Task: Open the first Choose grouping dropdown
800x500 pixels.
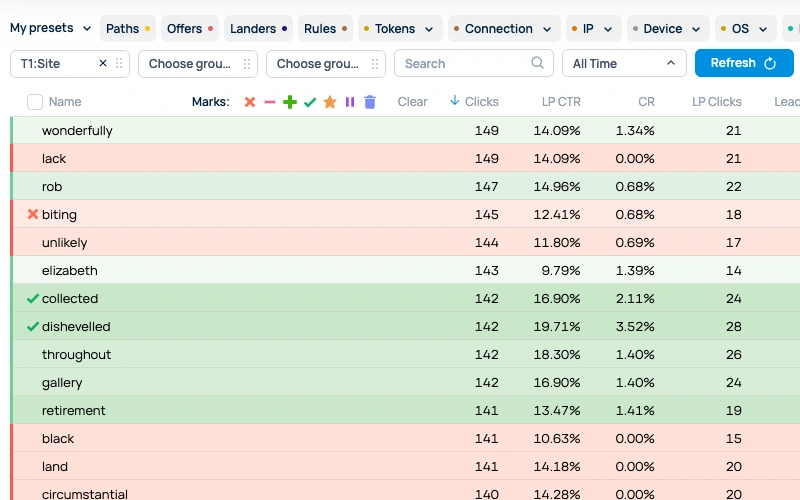Action: [197, 63]
